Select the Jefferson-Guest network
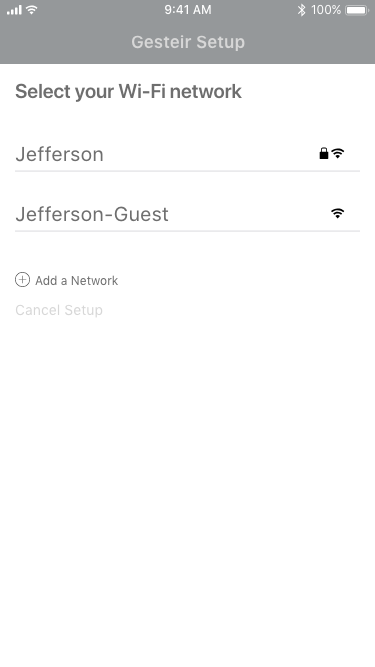The image size is (375, 667). tap(188, 214)
